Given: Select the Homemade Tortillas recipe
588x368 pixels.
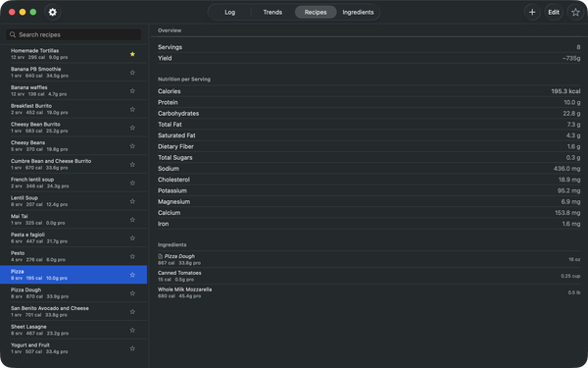Looking at the screenshot, I should point(73,54).
